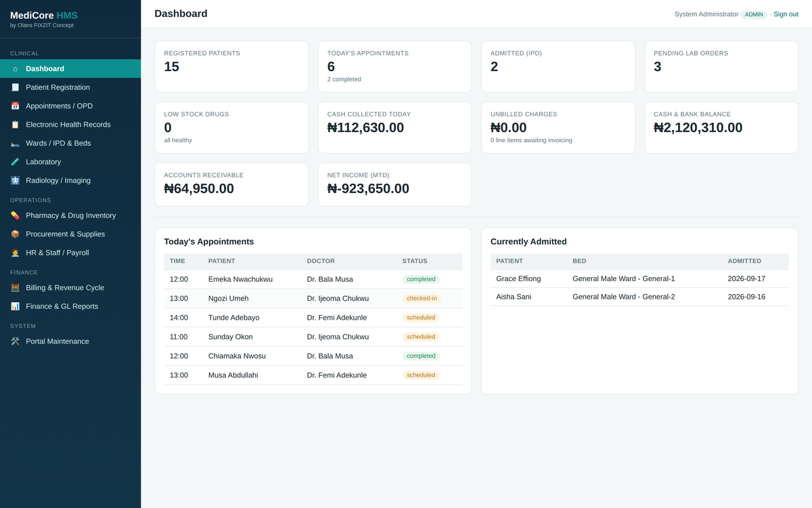Click the Electronic Health Records clipboard icon
The image size is (812, 508).
coord(15,125)
